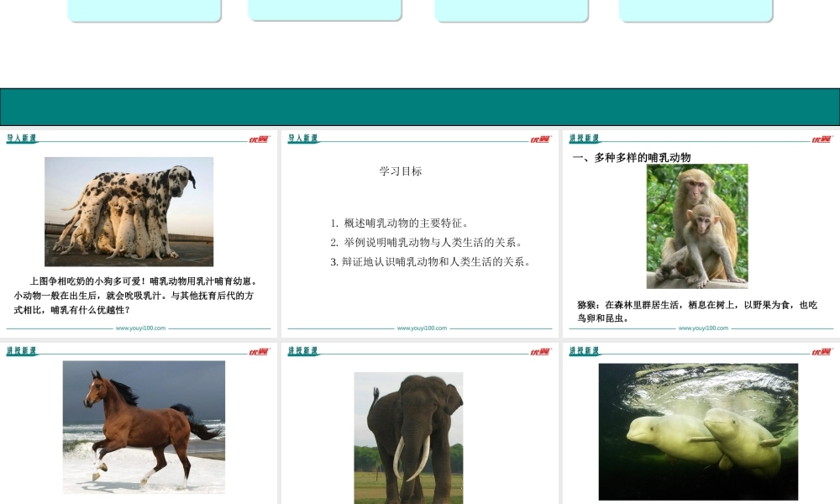Click the 优翼 logo on the elephant slide
The image size is (840, 504).
click(539, 352)
